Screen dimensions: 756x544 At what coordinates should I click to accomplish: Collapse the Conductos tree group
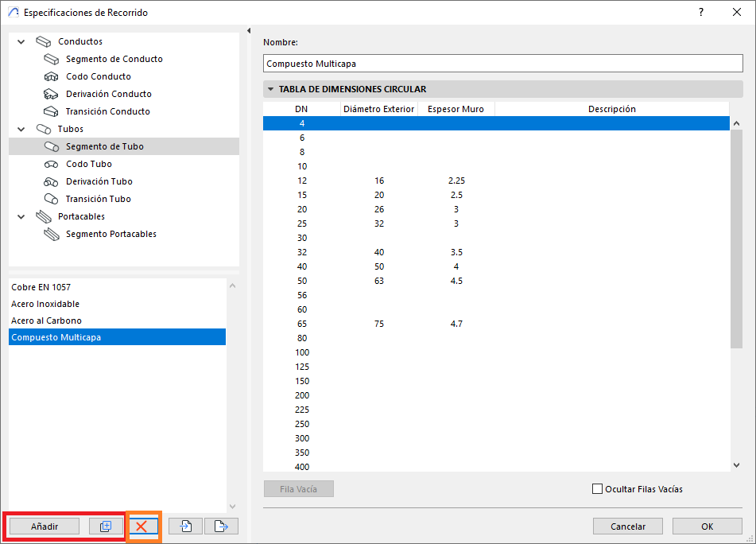click(x=21, y=41)
